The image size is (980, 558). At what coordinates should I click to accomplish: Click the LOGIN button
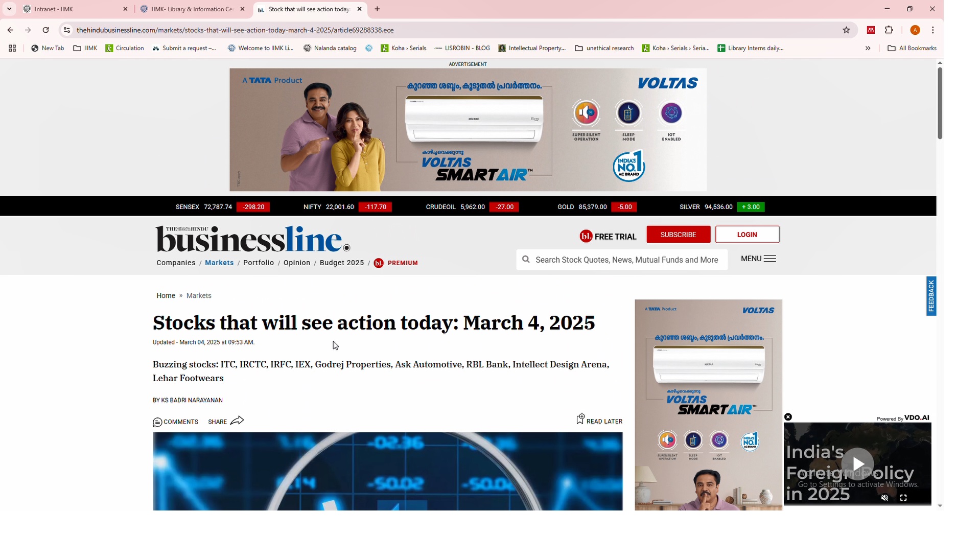[746, 235]
